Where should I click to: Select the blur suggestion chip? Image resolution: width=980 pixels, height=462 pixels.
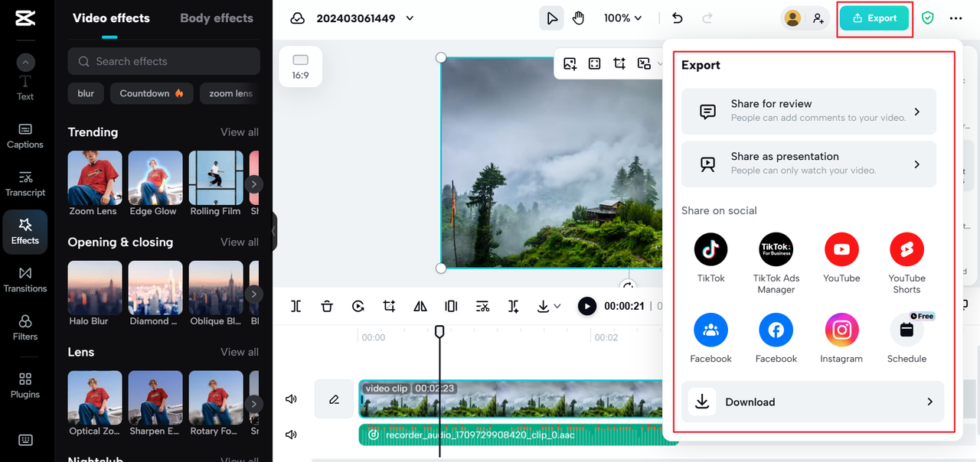86,93
